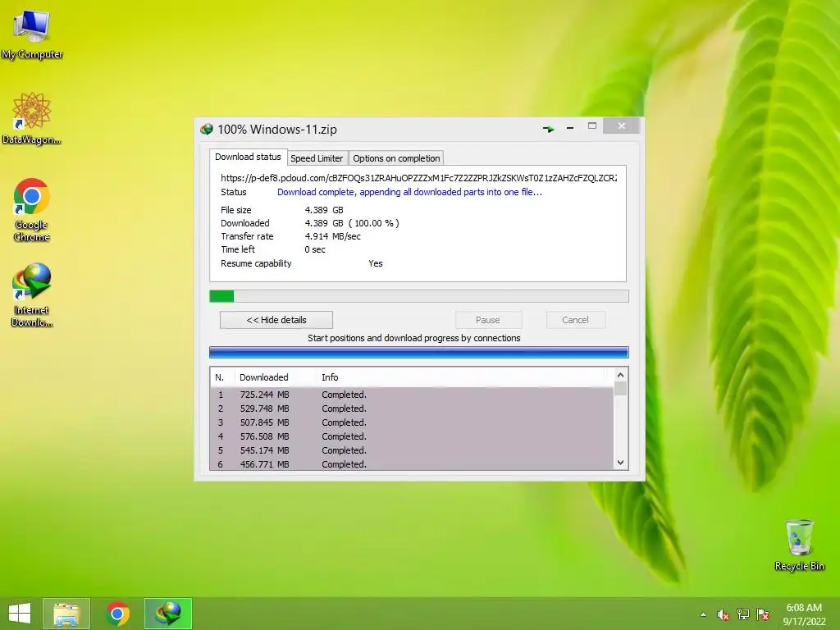
Task: Open File Explorer from the taskbar
Action: click(x=66, y=614)
